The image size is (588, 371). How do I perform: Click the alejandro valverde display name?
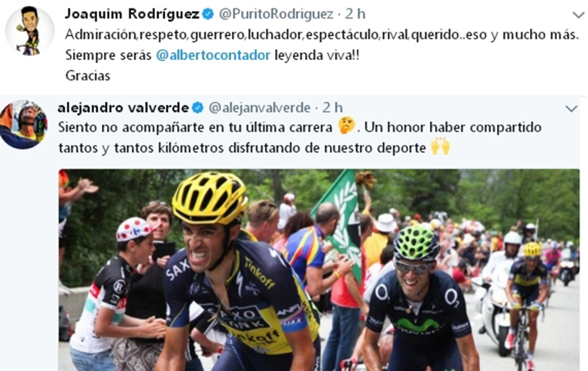point(123,108)
